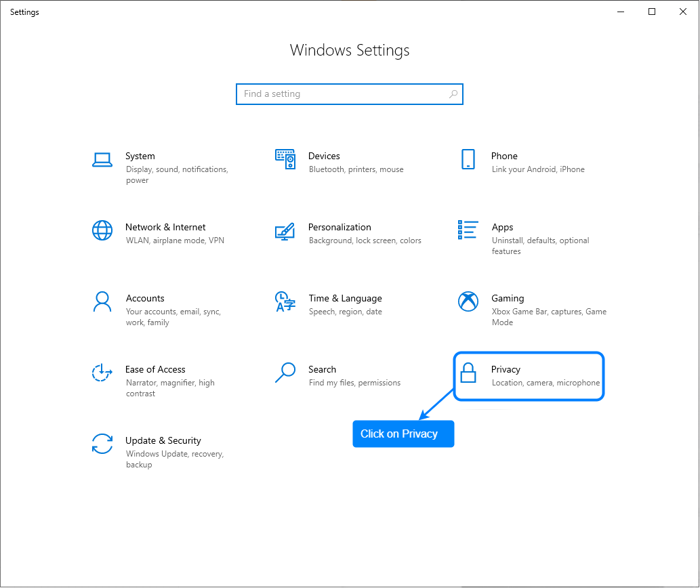Open the Devices keyboard and speaker icon
Screen dimensions: 700x588
pos(285,159)
